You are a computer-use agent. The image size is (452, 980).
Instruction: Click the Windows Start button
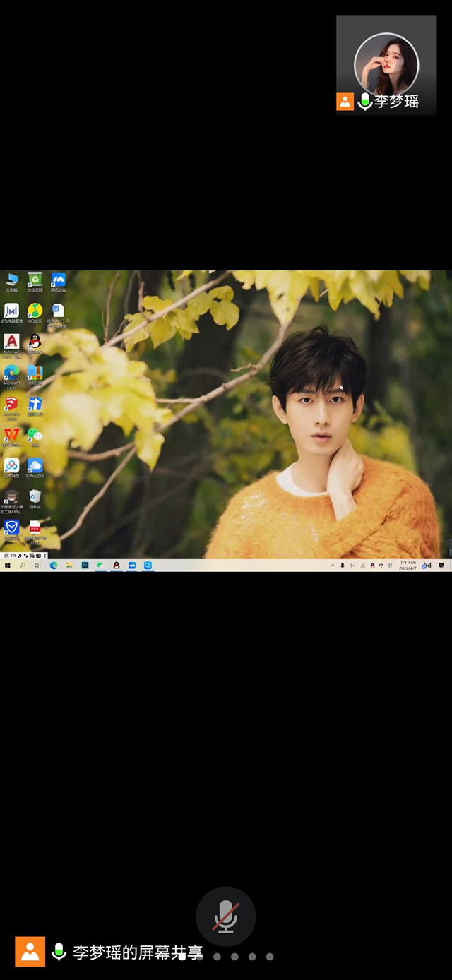point(8,566)
